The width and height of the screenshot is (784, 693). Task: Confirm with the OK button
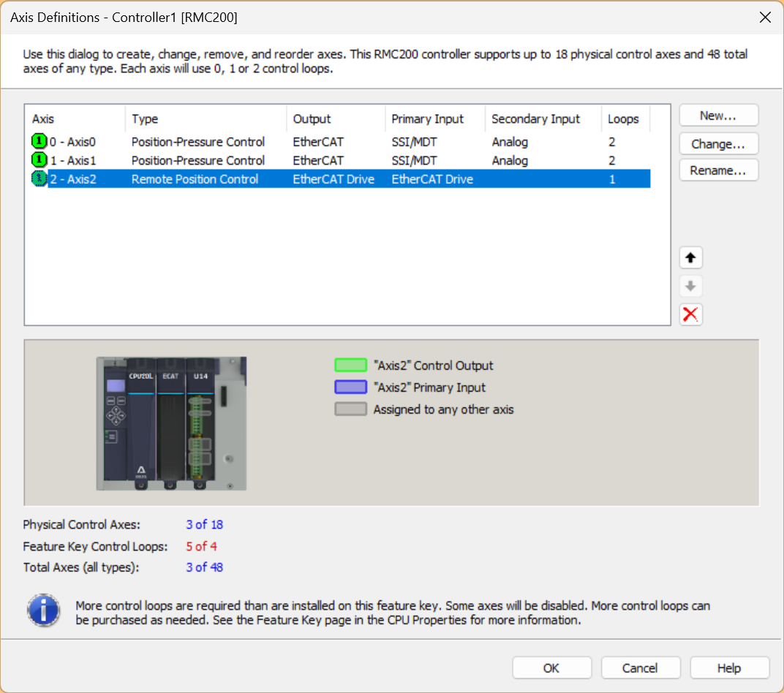551,668
